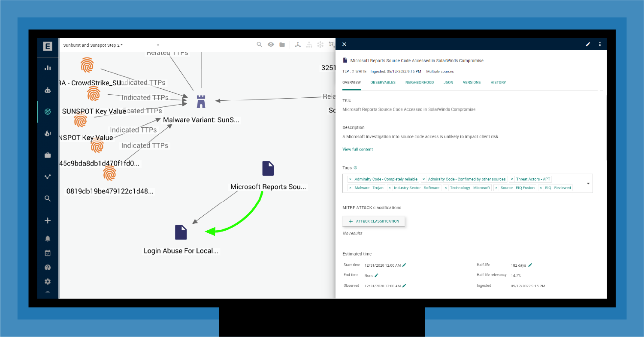Select the Malware Variant castle node
The height and width of the screenshot is (337, 644).
point(201,101)
